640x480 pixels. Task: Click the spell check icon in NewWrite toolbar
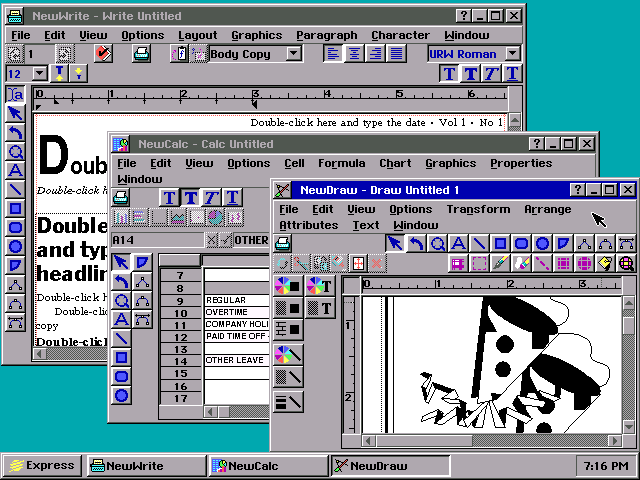point(103,53)
